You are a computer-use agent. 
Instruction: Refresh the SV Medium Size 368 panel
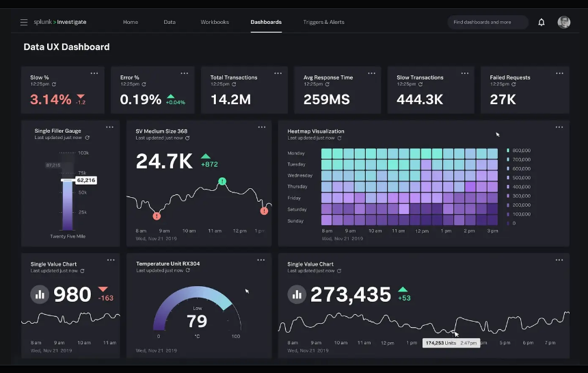(x=187, y=138)
